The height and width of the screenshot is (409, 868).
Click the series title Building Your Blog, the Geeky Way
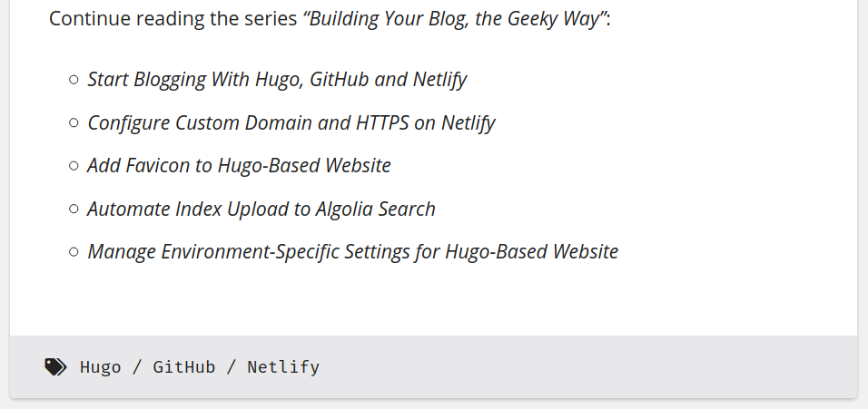454,19
